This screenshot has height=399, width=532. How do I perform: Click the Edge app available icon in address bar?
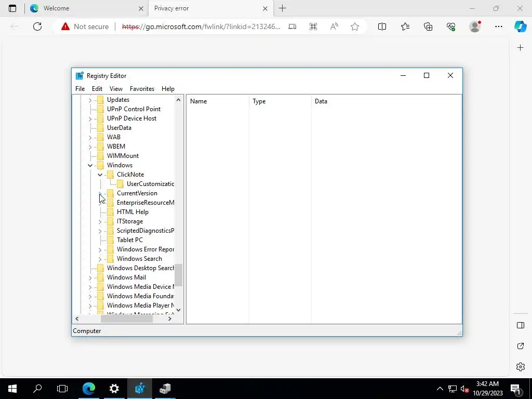pos(292,26)
